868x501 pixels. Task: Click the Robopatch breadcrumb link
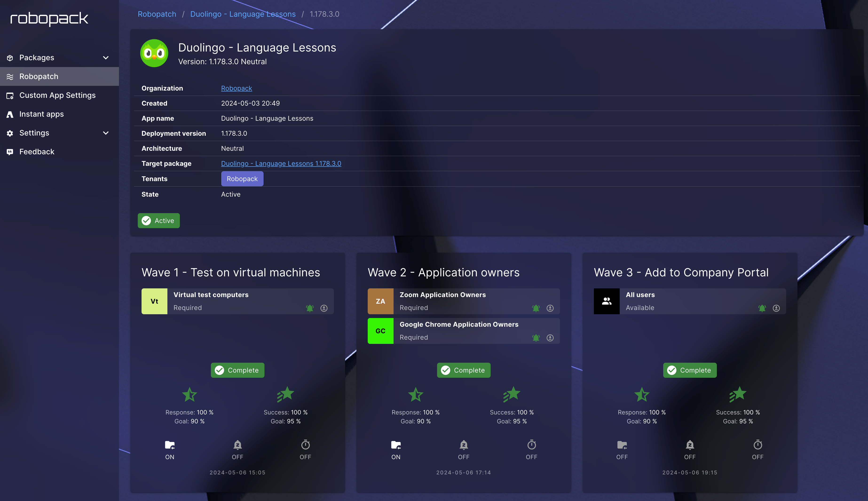pos(157,14)
